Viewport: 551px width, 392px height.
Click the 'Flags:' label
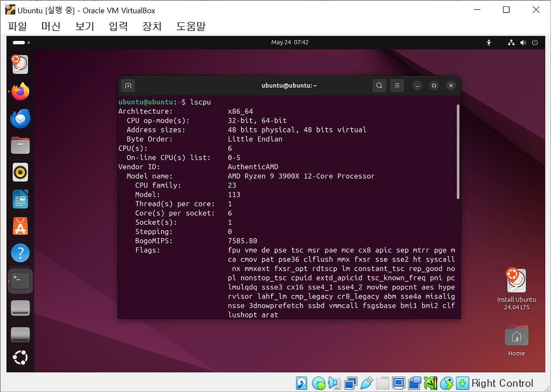148,250
